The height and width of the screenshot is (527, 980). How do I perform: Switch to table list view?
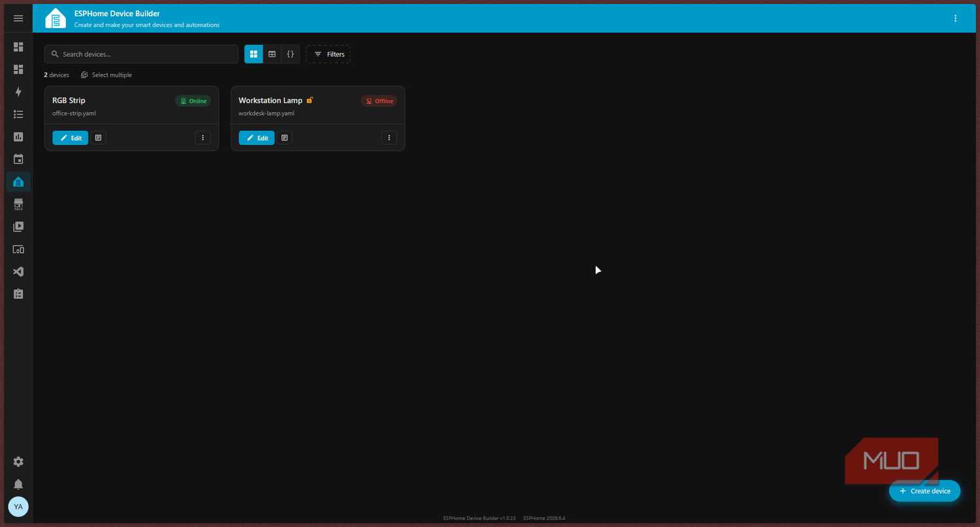[272, 54]
